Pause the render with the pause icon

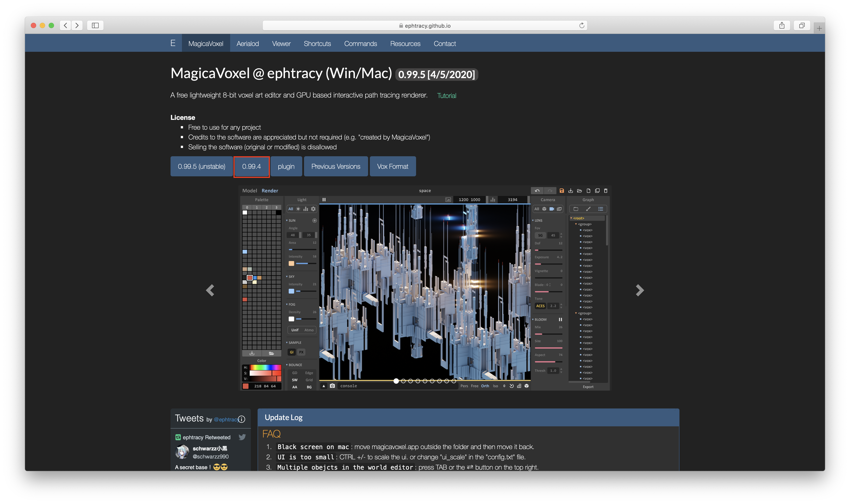pyautogui.click(x=324, y=200)
